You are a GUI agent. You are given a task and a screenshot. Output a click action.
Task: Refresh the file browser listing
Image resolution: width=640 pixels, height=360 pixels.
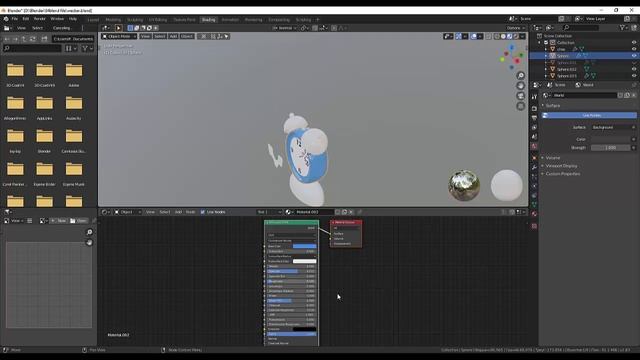pos(33,39)
